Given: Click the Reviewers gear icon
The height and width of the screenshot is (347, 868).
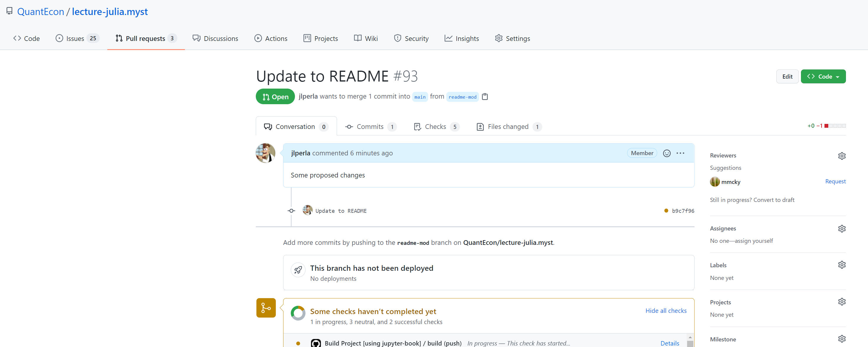Looking at the screenshot, I should coord(841,156).
